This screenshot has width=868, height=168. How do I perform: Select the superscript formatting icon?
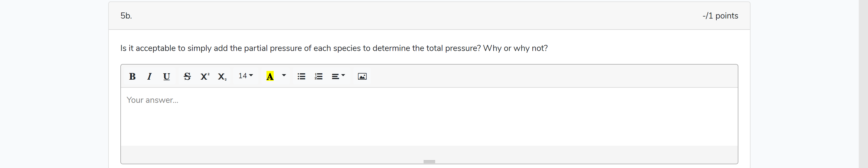pyautogui.click(x=205, y=76)
